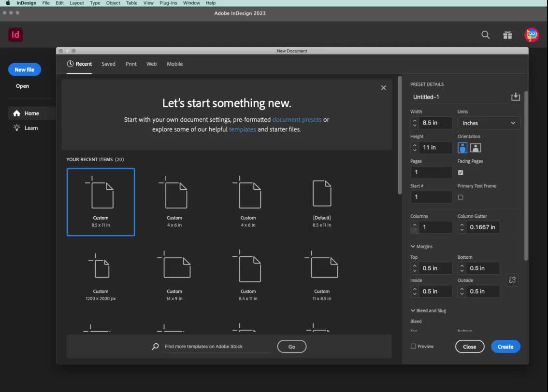Open the Units dropdown showing Inches
This screenshot has width=548, height=392.
[x=488, y=123]
